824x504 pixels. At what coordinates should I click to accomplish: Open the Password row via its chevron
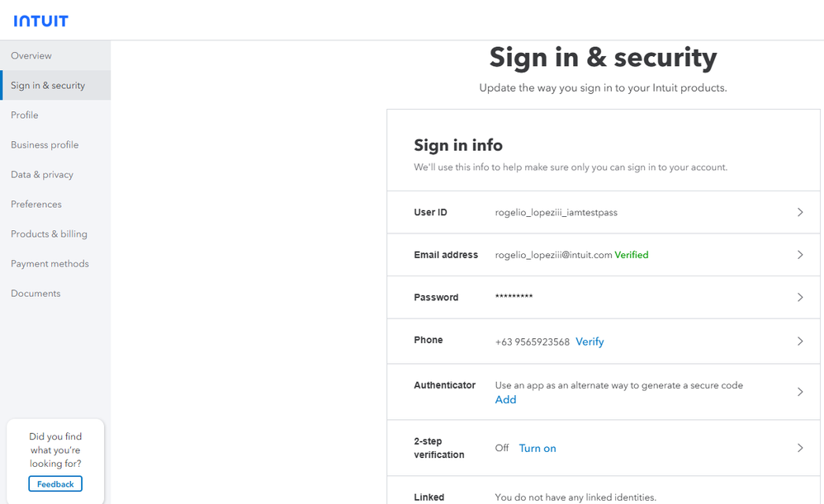tap(799, 297)
